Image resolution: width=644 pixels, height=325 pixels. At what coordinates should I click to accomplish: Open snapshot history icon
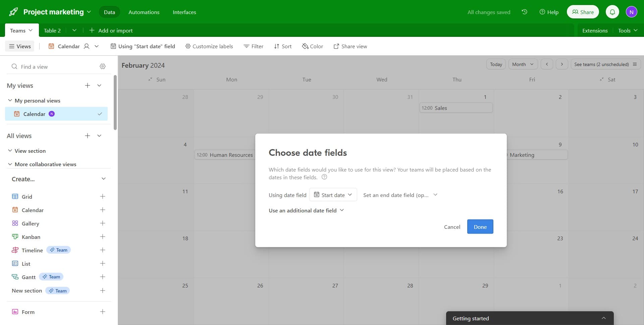[x=525, y=12]
